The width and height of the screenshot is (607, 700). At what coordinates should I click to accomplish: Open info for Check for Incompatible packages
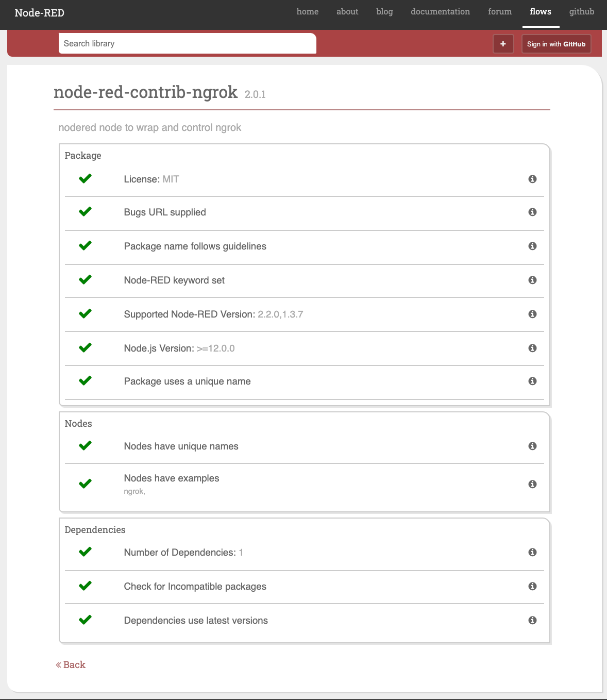coord(532,586)
